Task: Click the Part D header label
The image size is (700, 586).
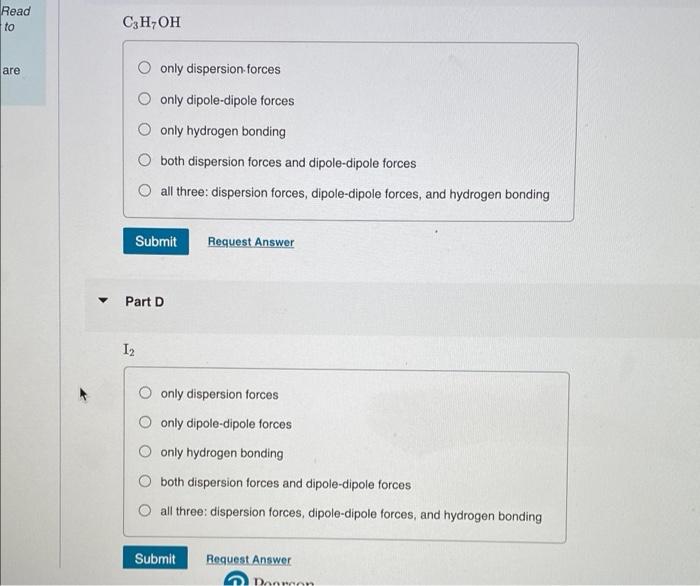Action: 144,302
